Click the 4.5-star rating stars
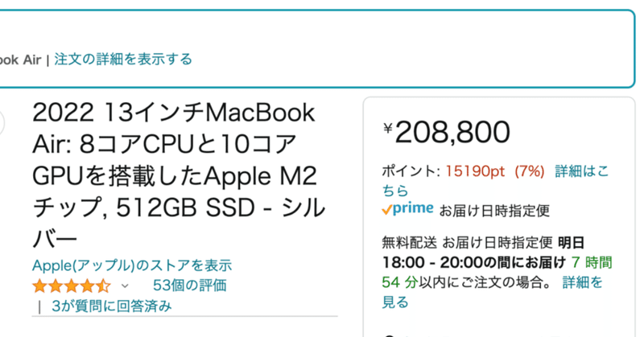The height and width of the screenshot is (337, 644). click(x=72, y=286)
